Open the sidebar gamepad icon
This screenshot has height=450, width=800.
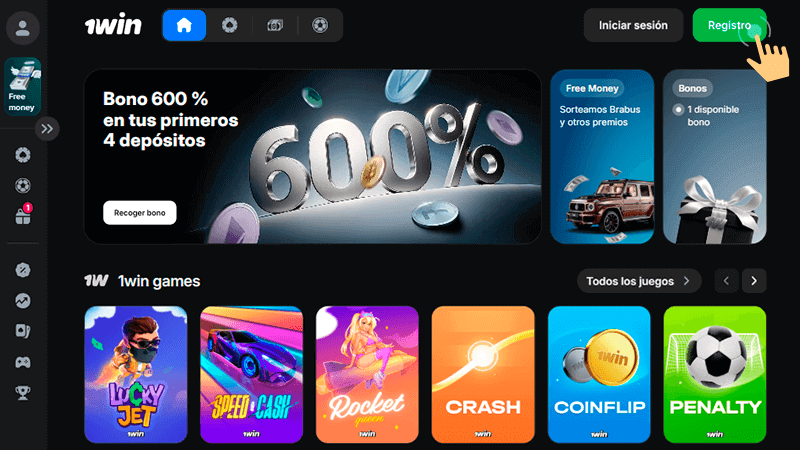click(x=22, y=362)
